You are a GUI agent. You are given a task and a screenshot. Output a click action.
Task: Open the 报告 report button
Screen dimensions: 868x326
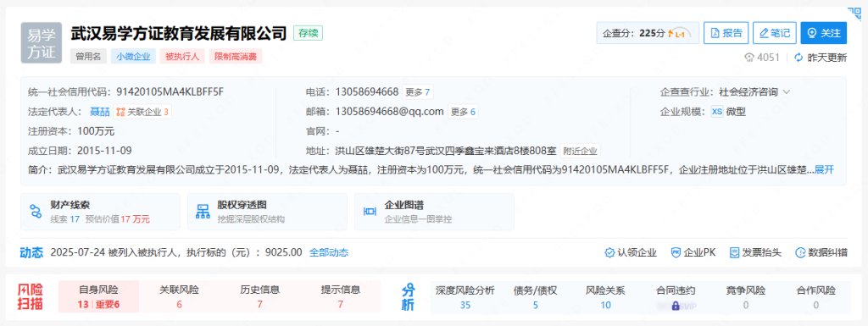(x=726, y=33)
